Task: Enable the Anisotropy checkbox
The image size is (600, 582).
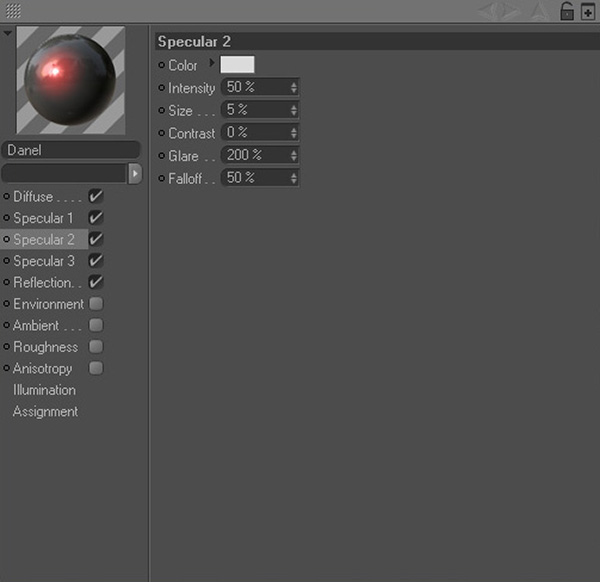Action: [96, 368]
